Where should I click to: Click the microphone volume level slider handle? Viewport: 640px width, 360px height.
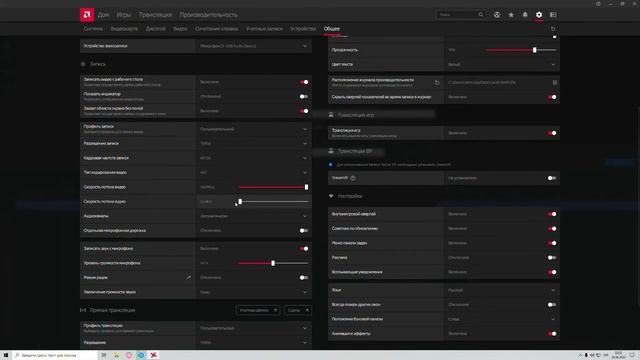pyautogui.click(x=273, y=263)
